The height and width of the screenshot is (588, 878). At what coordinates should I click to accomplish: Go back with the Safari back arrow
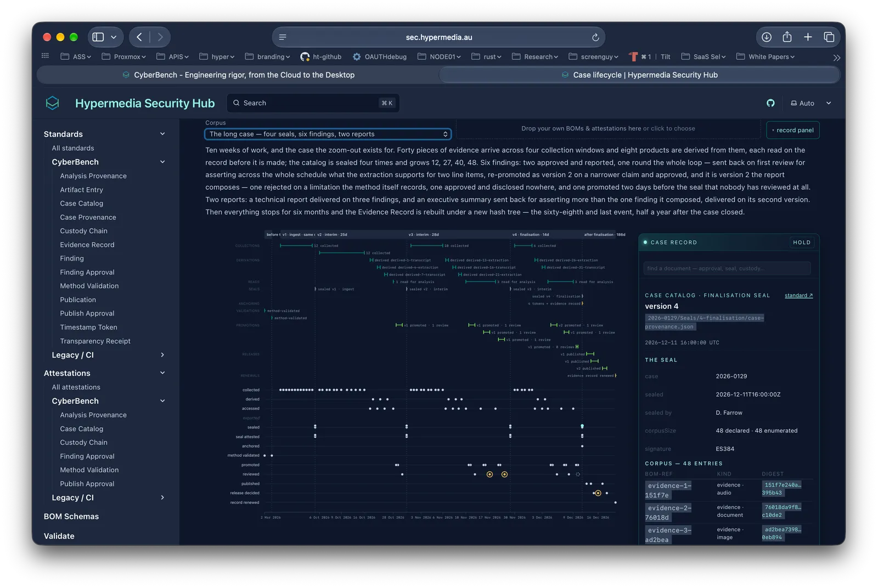click(x=139, y=37)
